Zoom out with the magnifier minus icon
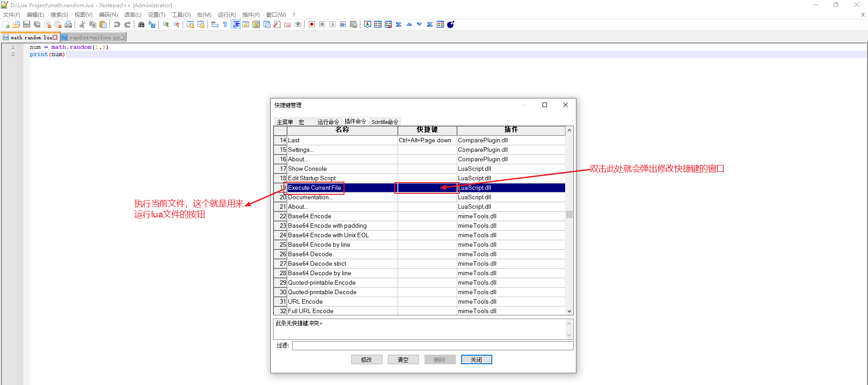This screenshot has width=868, height=385. (176, 24)
